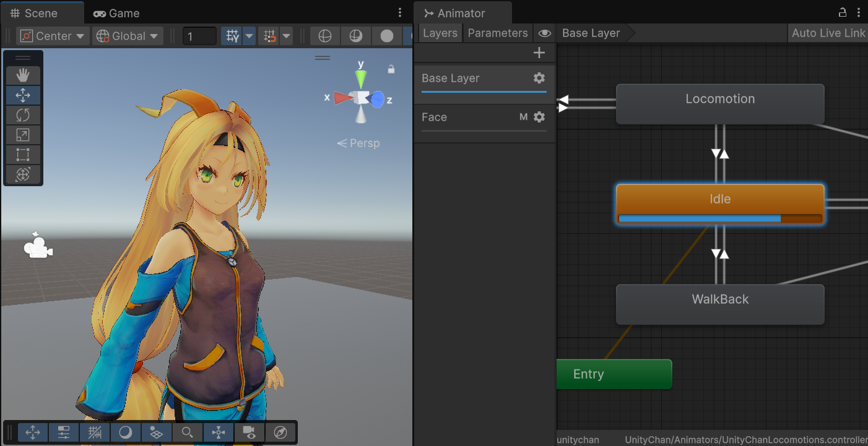The width and height of the screenshot is (868, 446).
Task: Switch to the Parameters tab
Action: [x=498, y=33]
